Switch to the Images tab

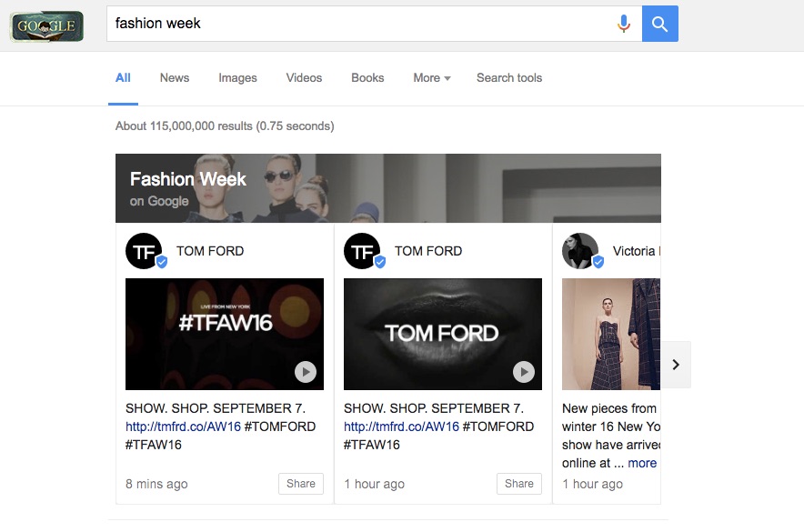coord(237,78)
